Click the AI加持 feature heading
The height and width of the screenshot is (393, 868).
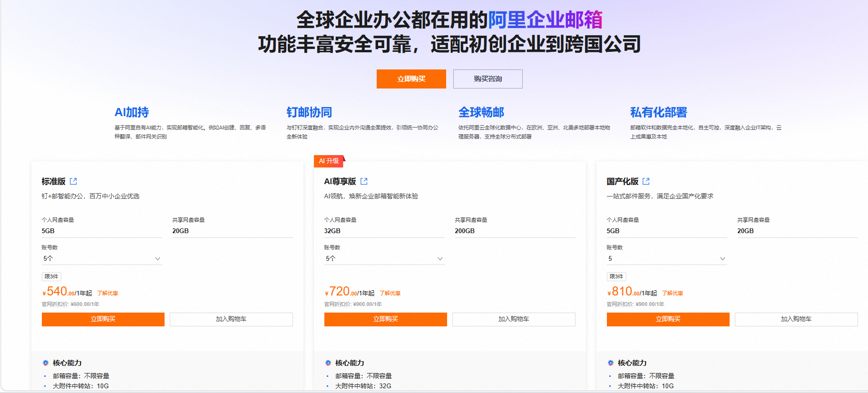tap(132, 112)
